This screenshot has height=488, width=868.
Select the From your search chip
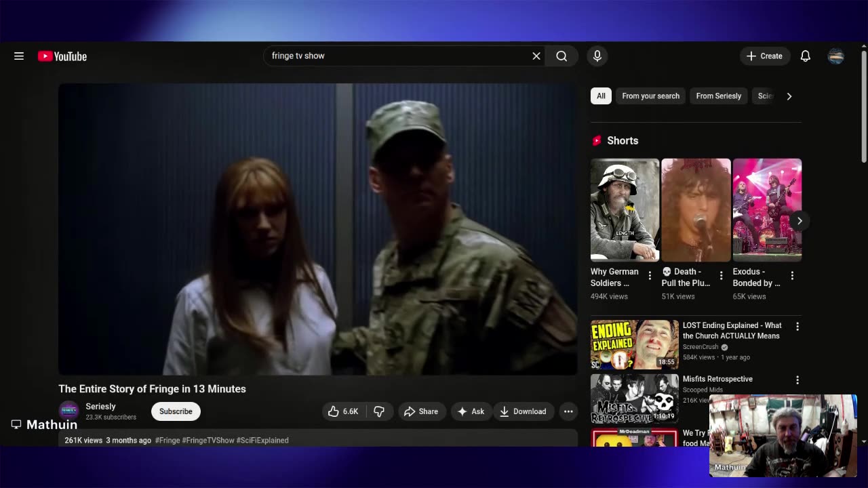650,96
